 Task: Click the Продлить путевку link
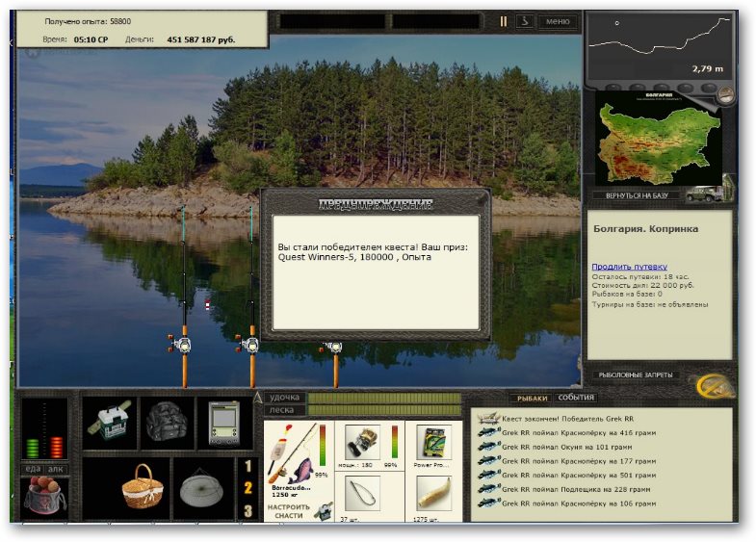pos(629,267)
